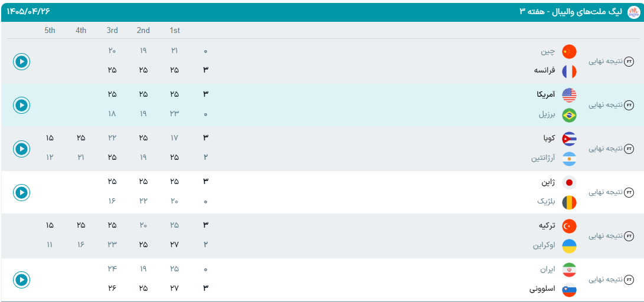Viewport: 644px width, 302px height.
Task: Click the 1st set column header
Action: pos(175,30)
